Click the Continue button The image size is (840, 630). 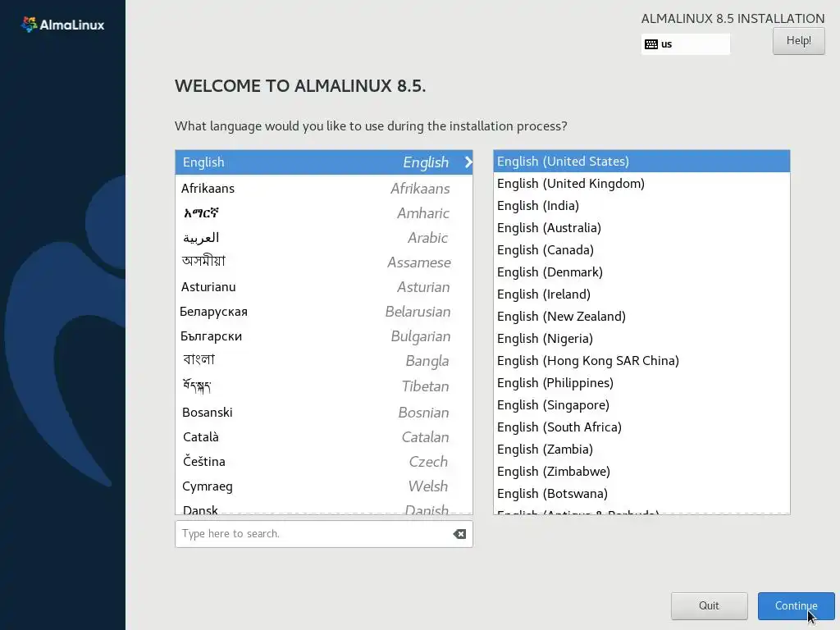[796, 606]
